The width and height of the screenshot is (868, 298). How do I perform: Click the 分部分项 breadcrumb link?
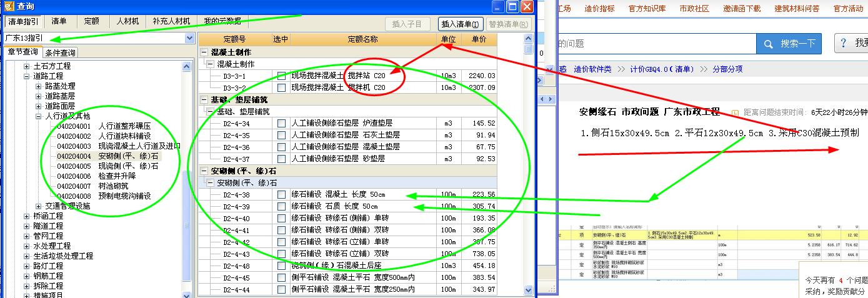click(727, 69)
